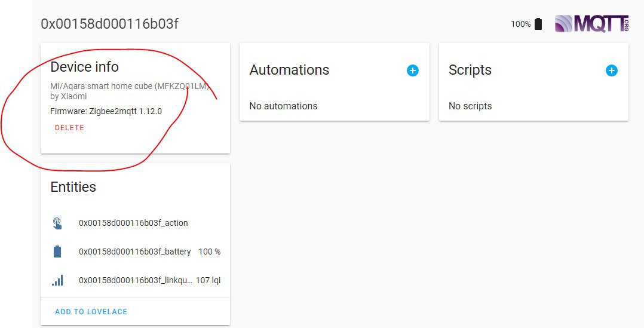This screenshot has height=328, width=644.
Task: Click ADD TO LOVELACE button
Action: 91,312
